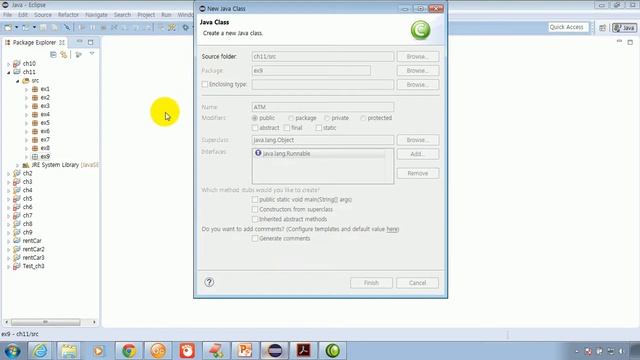Open the Source menu
Image resolution: width=640 pixels, height=360 pixels.
[x=43, y=15]
